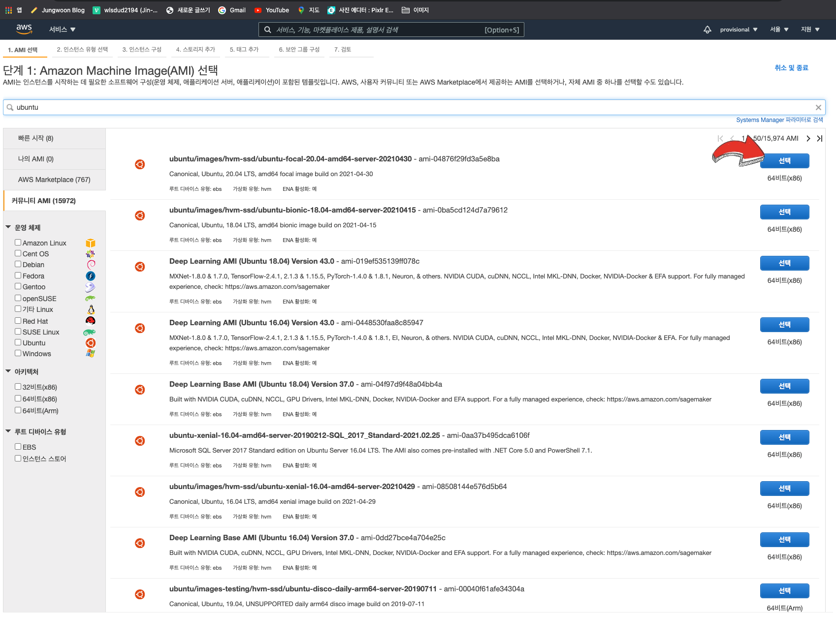The width and height of the screenshot is (836, 644).
Task: Open the Gmail bookmark
Action: 232,10
